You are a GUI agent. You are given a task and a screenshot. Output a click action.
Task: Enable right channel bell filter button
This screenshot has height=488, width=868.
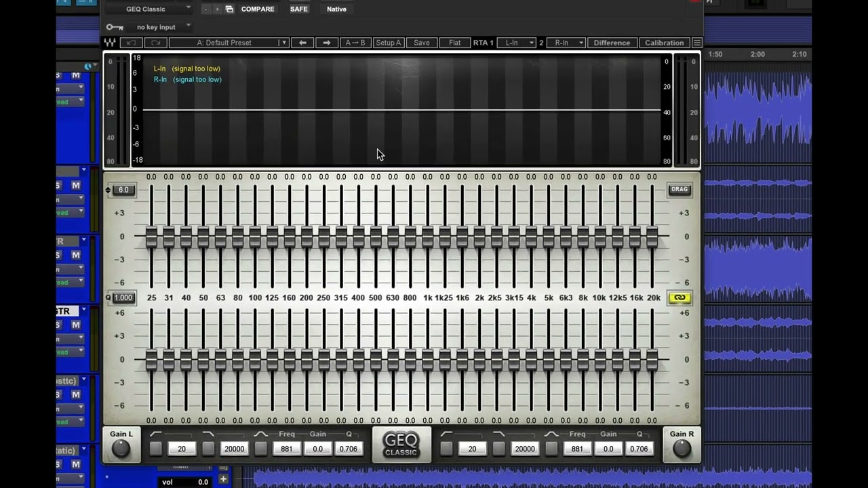pyautogui.click(x=551, y=449)
